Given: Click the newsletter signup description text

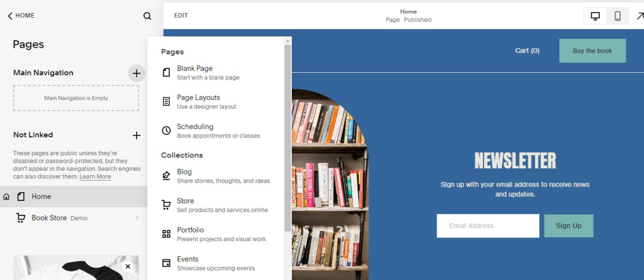Looking at the screenshot, I should tap(515, 190).
